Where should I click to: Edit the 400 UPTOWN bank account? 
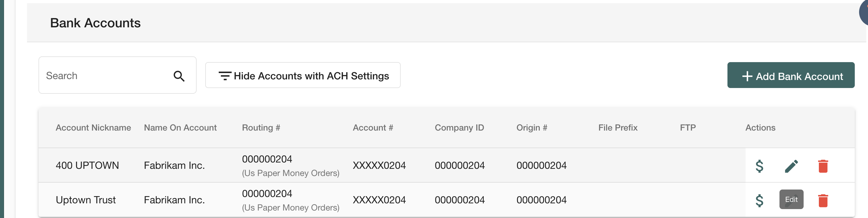(x=791, y=166)
